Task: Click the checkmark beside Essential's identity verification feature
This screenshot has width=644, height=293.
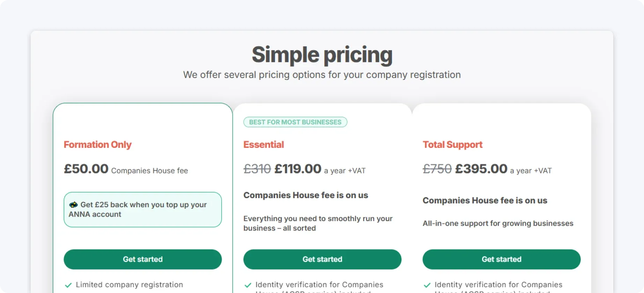Action: (x=248, y=285)
